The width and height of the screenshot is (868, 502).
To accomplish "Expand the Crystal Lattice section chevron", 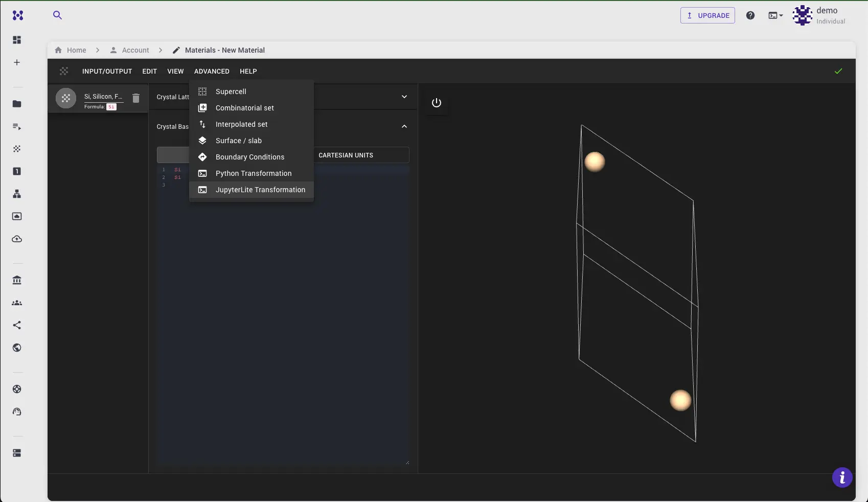I will tap(404, 97).
